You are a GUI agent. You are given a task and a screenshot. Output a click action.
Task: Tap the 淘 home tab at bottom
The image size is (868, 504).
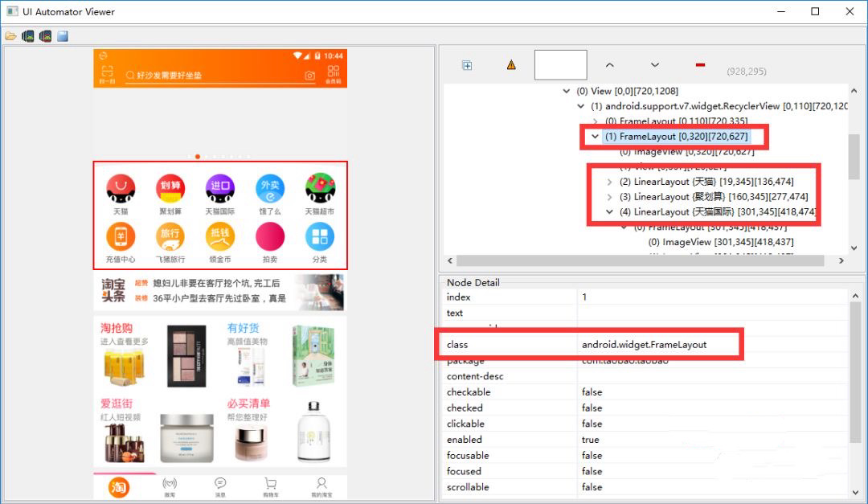(x=118, y=487)
